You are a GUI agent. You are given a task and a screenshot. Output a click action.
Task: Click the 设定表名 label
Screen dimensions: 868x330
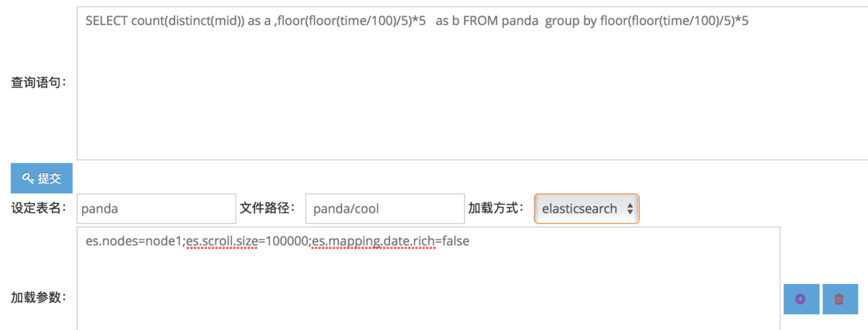click(38, 208)
